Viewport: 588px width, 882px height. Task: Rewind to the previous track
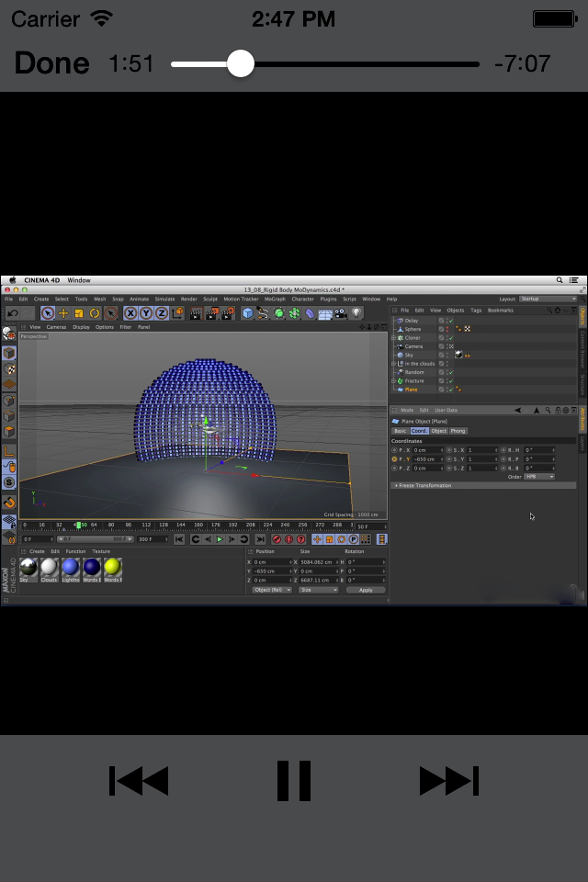[x=139, y=781]
